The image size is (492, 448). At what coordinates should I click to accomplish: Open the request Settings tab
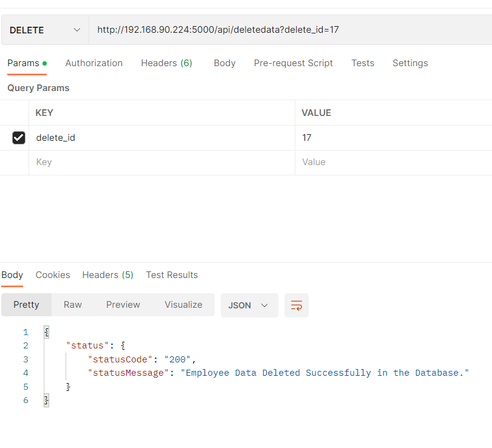tap(410, 63)
